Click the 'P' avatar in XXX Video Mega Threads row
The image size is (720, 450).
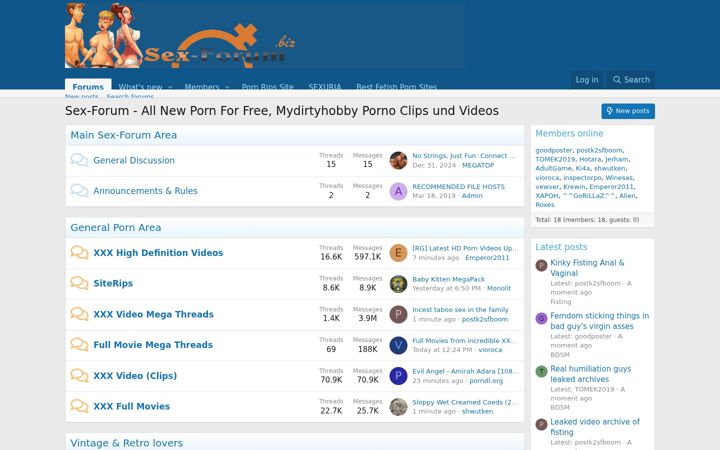(x=398, y=315)
